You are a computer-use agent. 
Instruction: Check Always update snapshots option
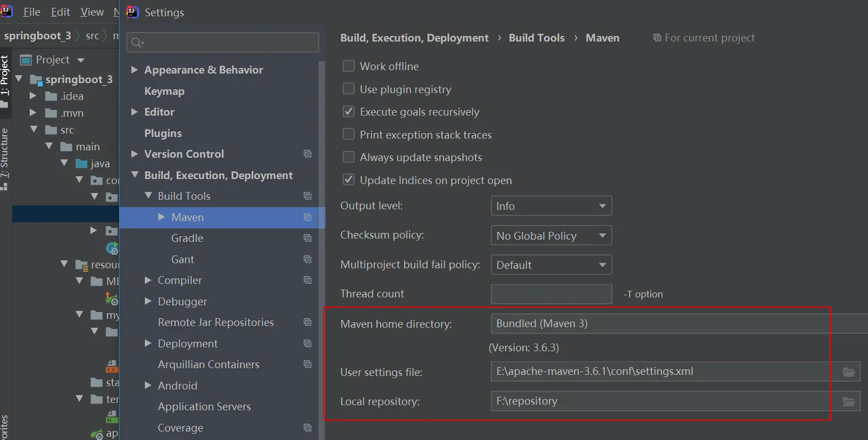click(349, 157)
